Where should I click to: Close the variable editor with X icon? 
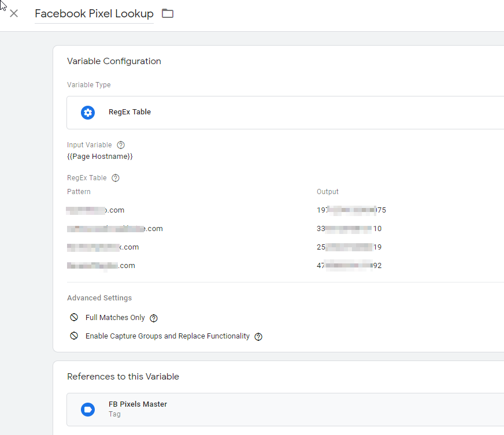[x=14, y=13]
